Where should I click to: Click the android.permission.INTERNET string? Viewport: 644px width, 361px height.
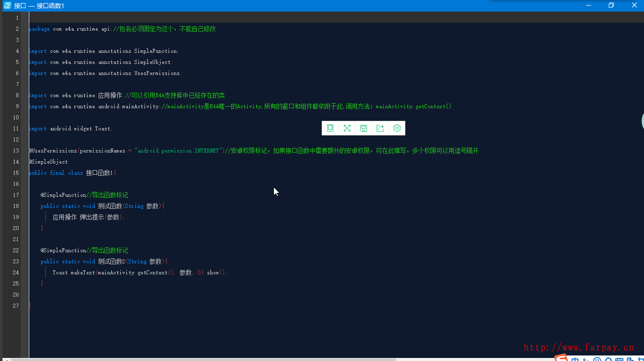(178, 151)
